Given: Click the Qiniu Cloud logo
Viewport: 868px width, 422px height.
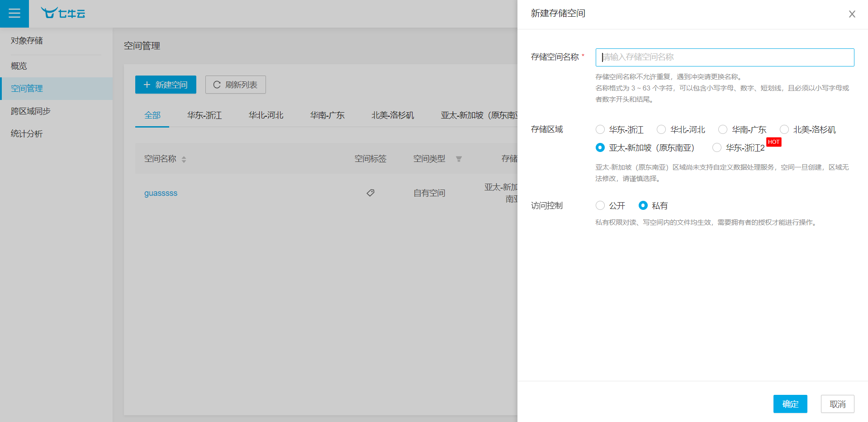Looking at the screenshot, I should click(63, 13).
